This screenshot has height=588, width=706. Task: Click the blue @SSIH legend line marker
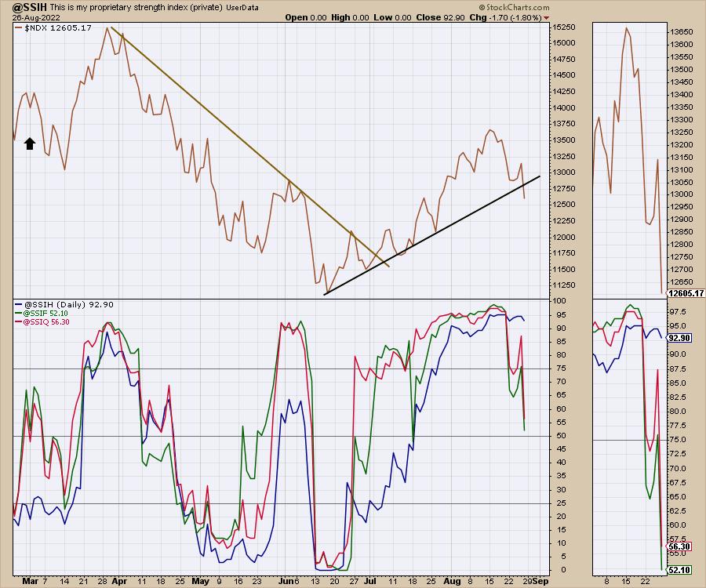tap(19, 303)
